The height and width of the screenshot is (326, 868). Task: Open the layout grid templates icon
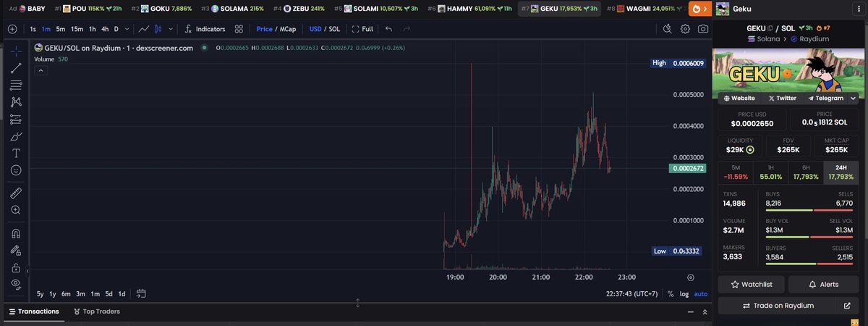(238, 29)
